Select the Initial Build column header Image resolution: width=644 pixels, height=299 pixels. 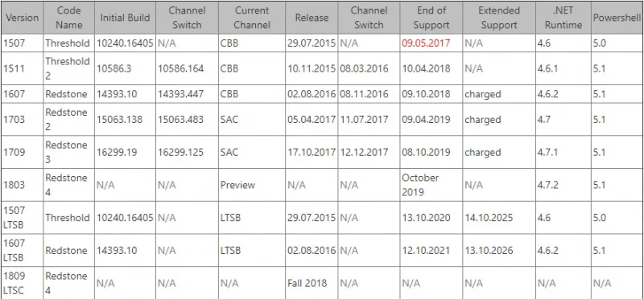coord(126,18)
